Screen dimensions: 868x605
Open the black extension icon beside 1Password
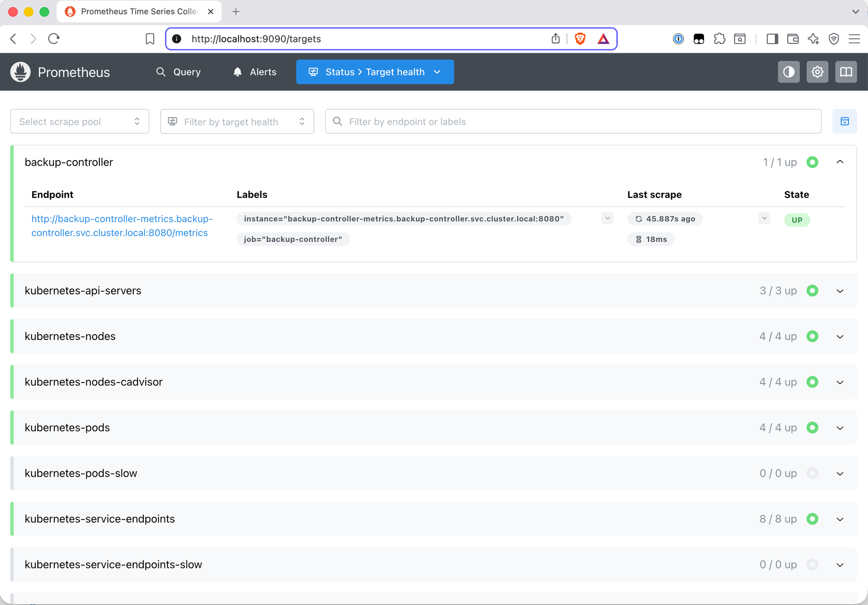click(699, 39)
